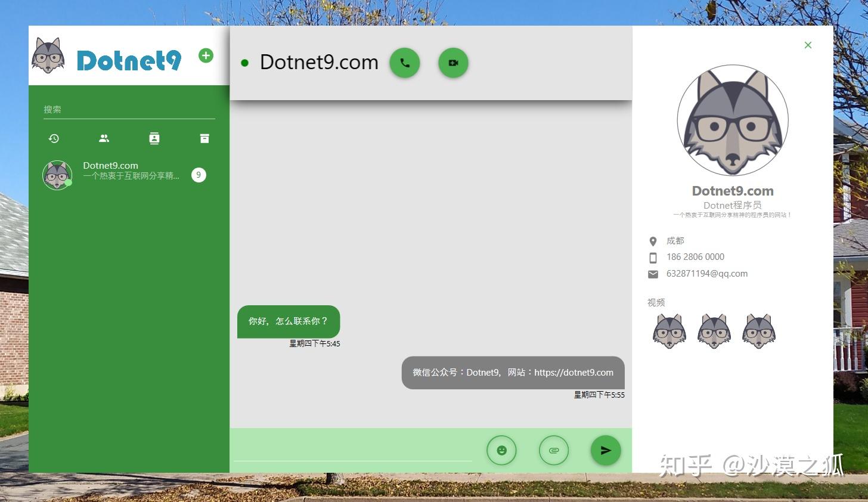Image resolution: width=868 pixels, height=502 pixels.
Task: Open a new chat with the plus button
Action: point(206,55)
